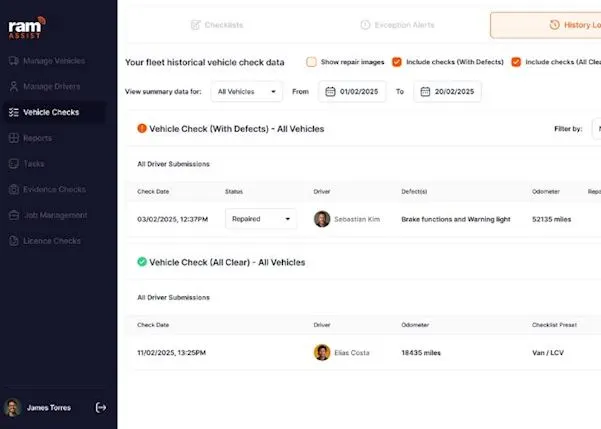Viewport: 601px width, 429px height.
Task: Click check date 11/02/2025, 13:25PM
Action: point(171,353)
